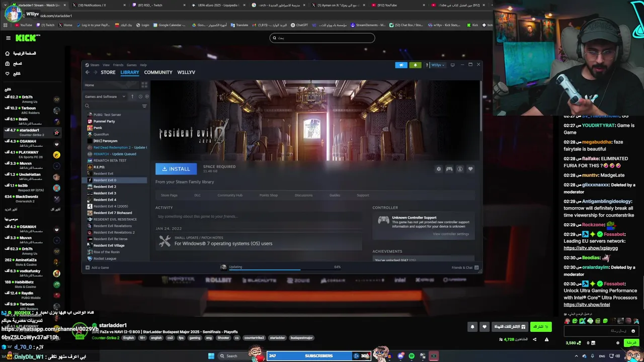
Task: Install Resident Evil 0
Action: pos(176,169)
